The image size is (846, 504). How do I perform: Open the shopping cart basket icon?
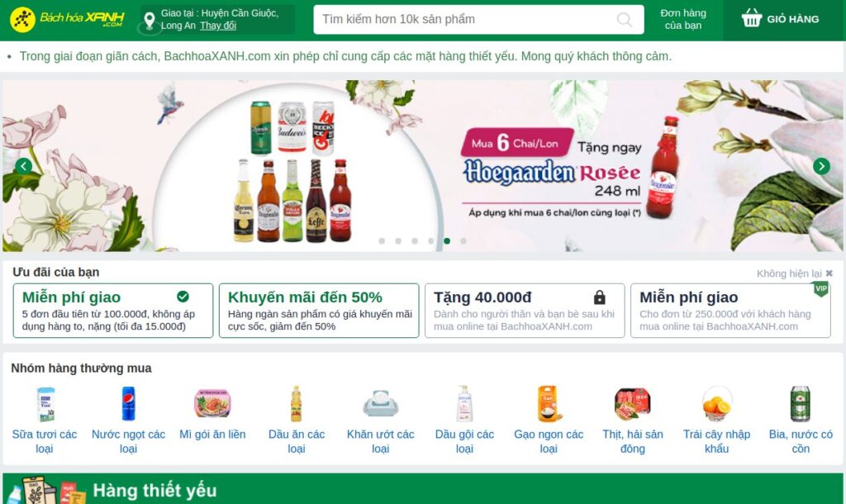coord(752,18)
